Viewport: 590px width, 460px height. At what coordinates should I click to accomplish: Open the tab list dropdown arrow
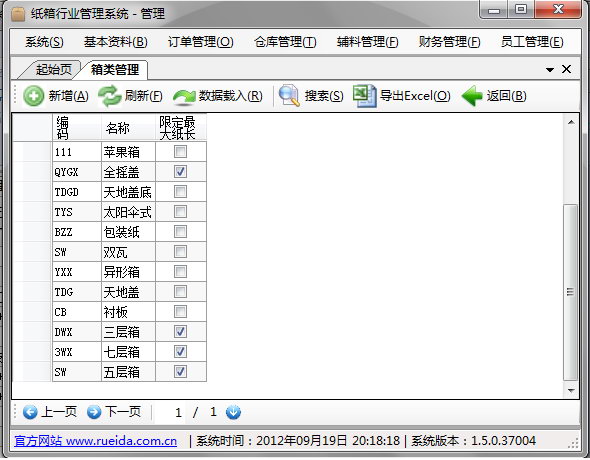pos(550,70)
